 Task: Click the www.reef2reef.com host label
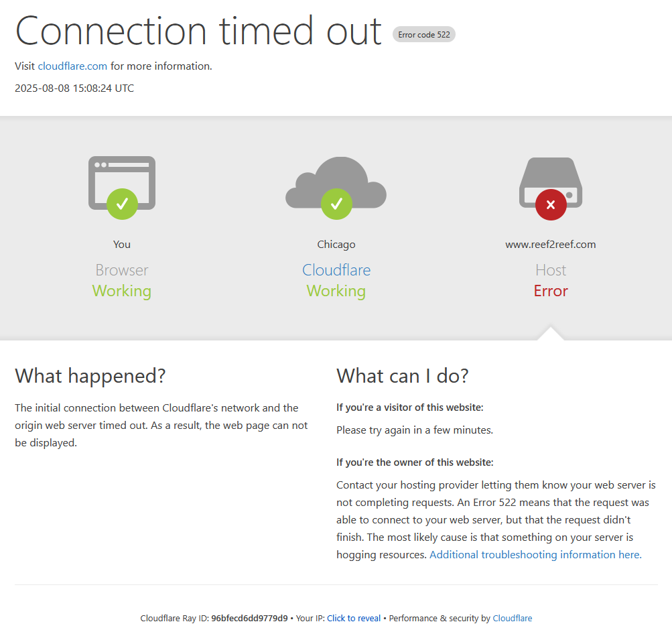point(551,245)
